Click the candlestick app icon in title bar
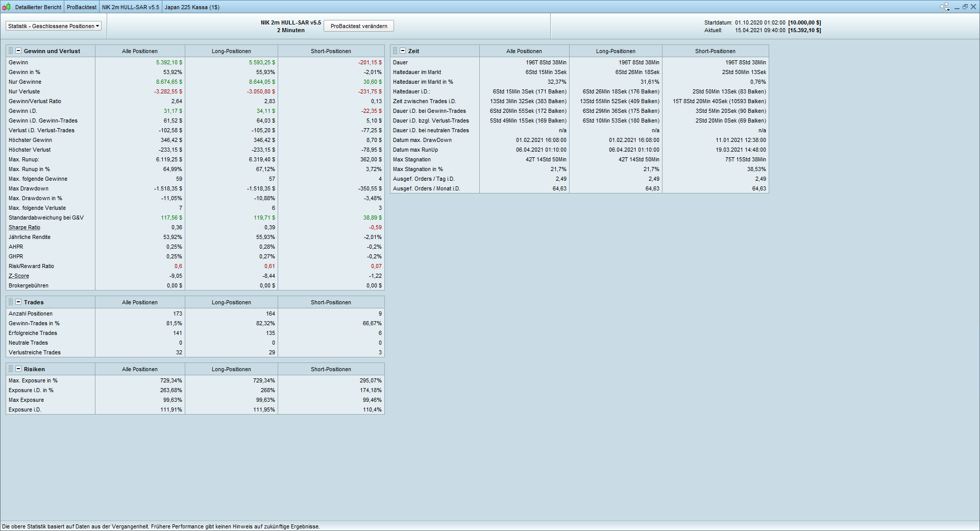This screenshot has height=531, width=980. click(6, 7)
